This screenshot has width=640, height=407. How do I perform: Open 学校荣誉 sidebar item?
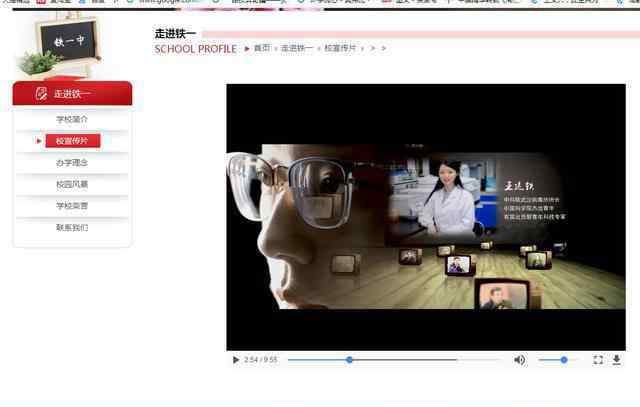coord(72,206)
